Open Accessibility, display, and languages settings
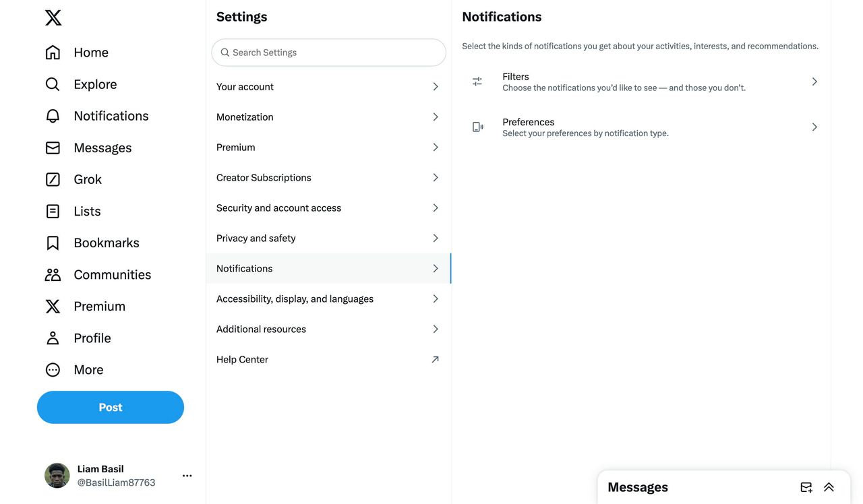 [x=328, y=298]
